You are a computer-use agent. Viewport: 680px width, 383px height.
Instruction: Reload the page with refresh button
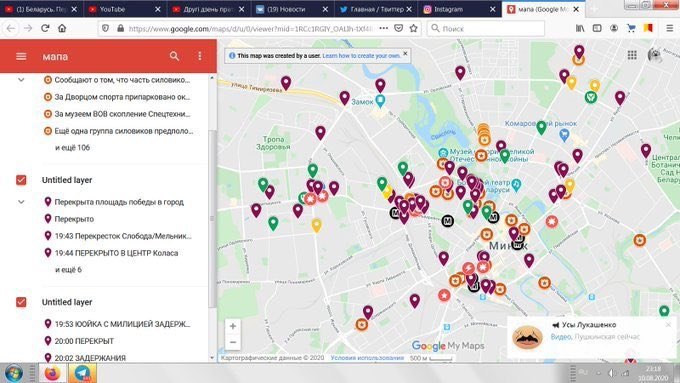45,28
